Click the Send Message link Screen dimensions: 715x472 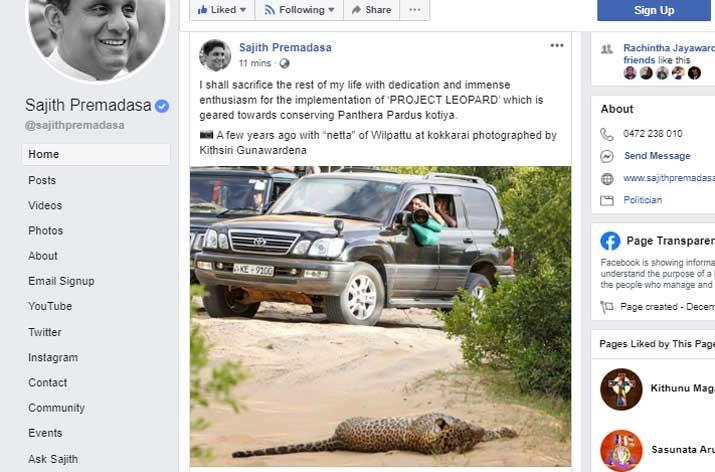[x=657, y=156]
